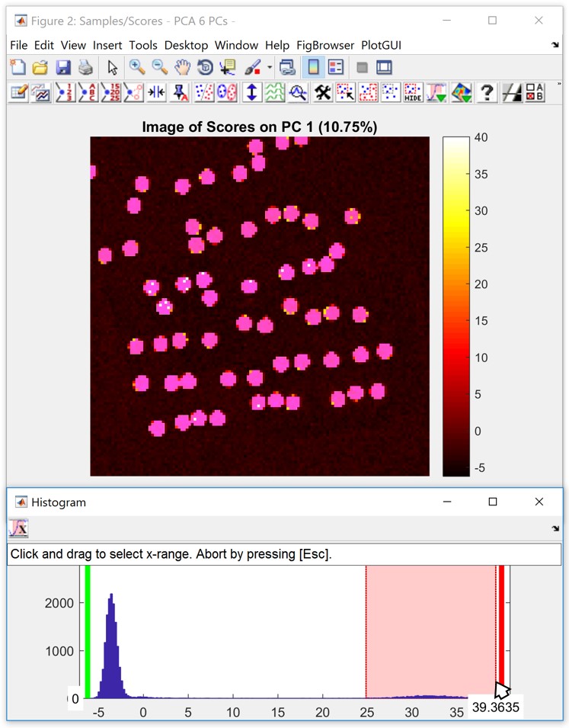Click the question mark help icon
Screen dimensions: 569x728
[487, 93]
